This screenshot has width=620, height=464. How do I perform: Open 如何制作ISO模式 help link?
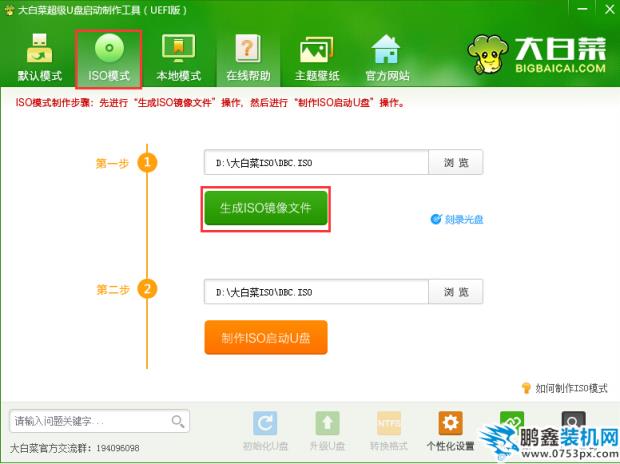571,388
